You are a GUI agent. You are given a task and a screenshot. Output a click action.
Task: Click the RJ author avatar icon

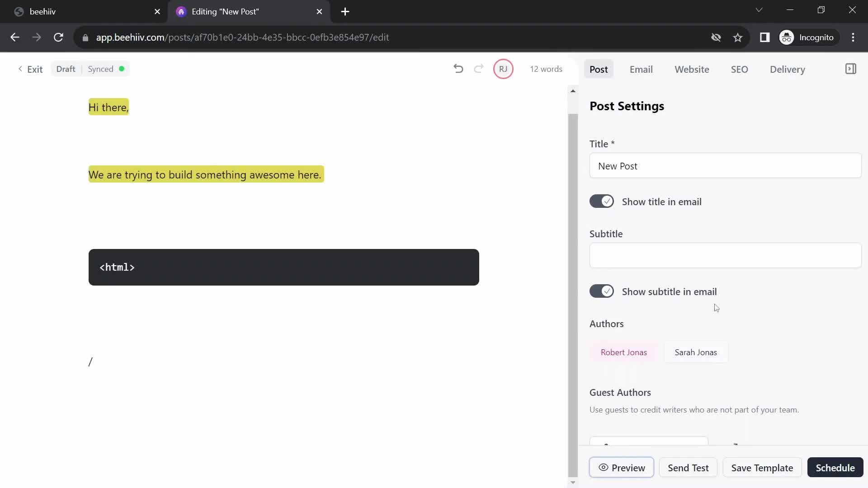click(x=503, y=69)
